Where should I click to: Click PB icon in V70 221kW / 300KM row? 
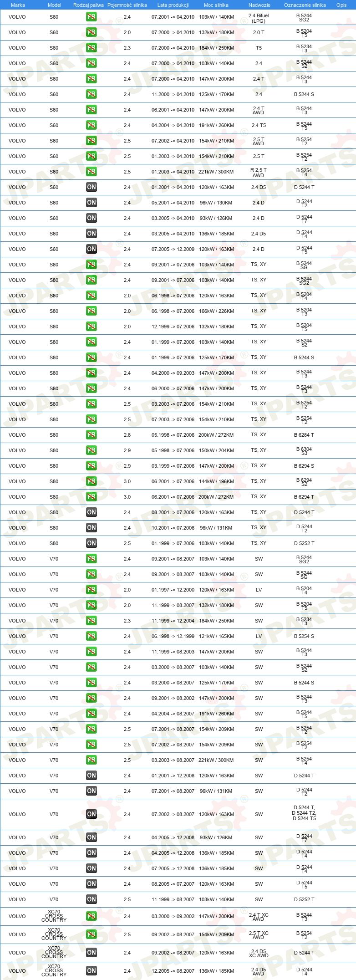click(x=92, y=760)
